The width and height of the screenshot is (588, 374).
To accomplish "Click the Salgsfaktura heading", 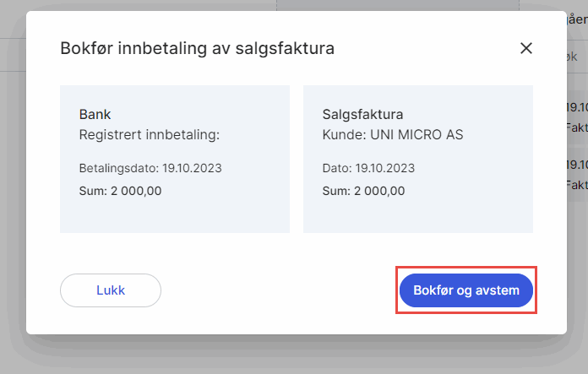I will click(x=363, y=114).
